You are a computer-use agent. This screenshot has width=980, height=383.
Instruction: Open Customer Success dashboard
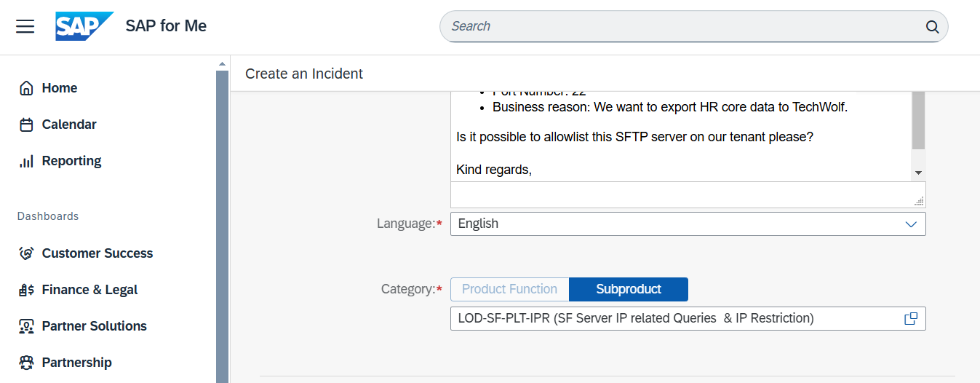tap(97, 253)
